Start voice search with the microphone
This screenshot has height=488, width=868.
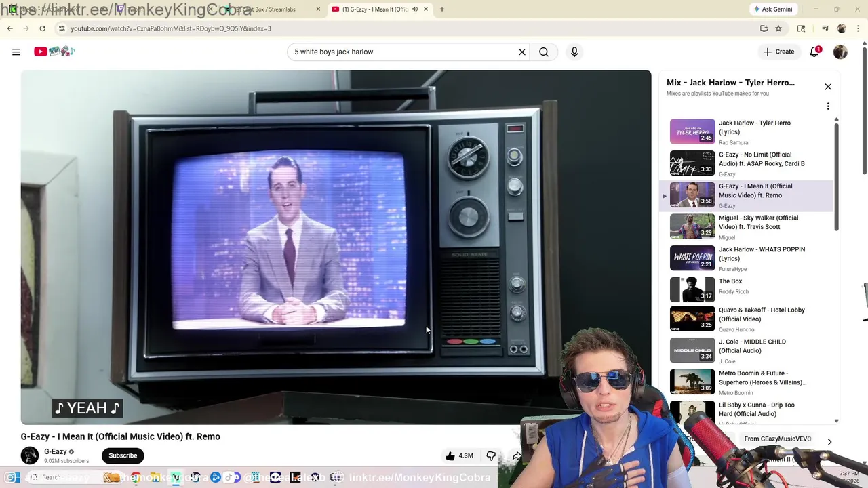[x=574, y=52]
